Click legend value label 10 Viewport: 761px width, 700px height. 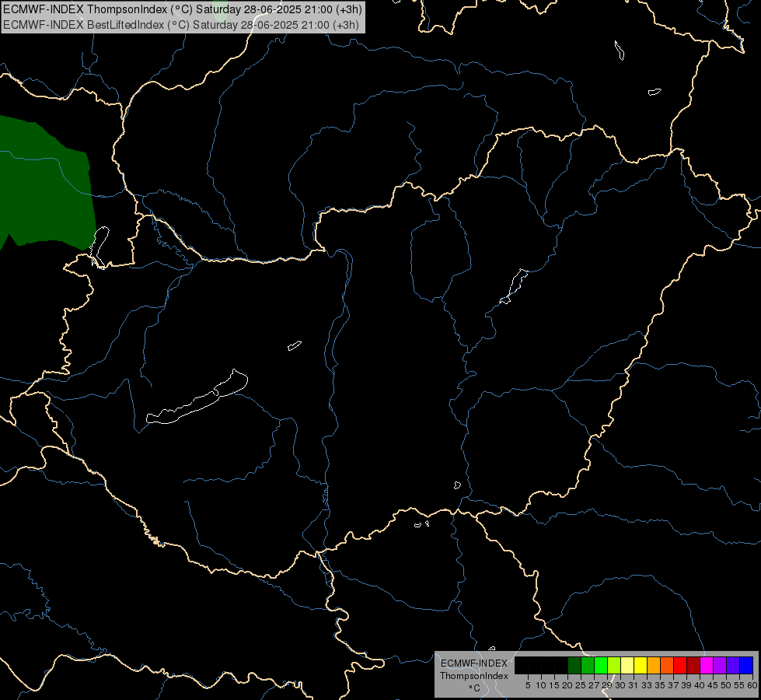541,685
